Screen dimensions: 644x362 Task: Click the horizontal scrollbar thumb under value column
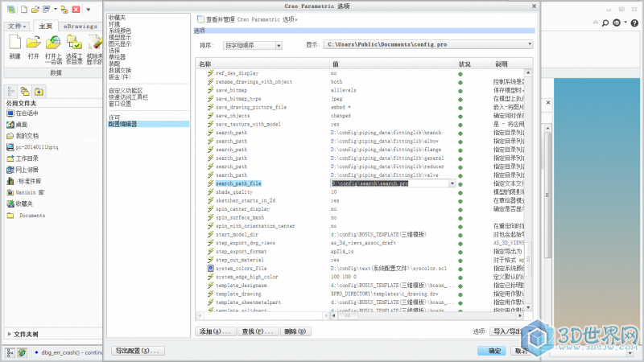[348, 315]
